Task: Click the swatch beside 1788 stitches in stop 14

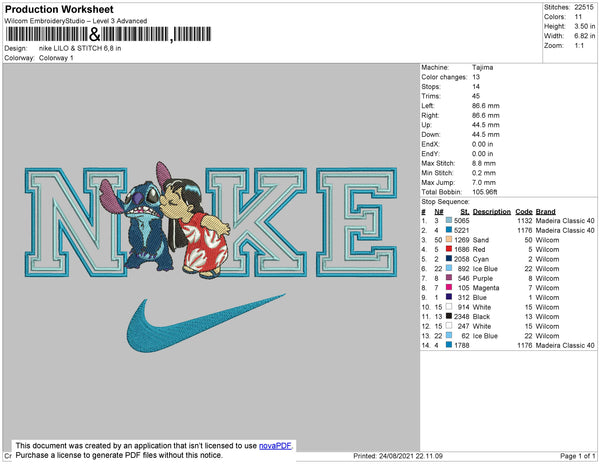Action: (449, 345)
